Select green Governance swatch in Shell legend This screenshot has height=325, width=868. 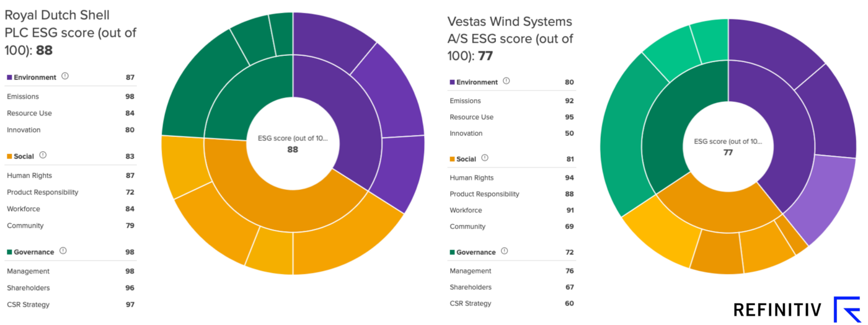click(9, 252)
